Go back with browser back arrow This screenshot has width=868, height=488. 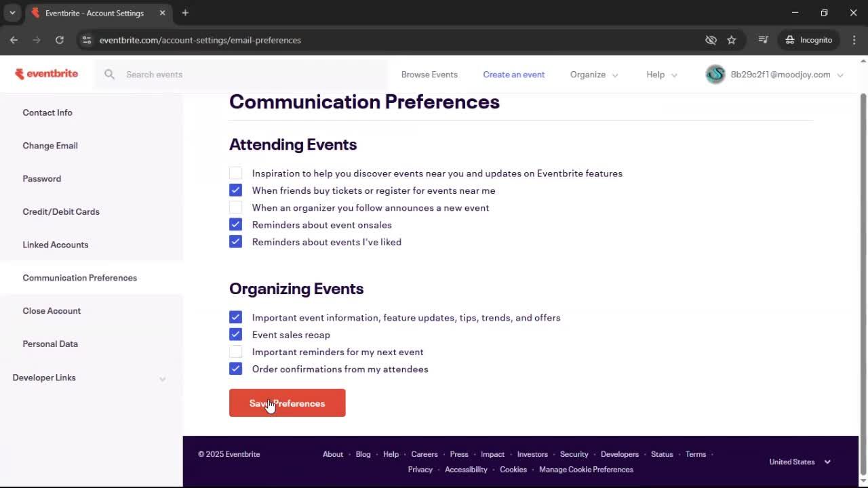pyautogui.click(x=14, y=40)
